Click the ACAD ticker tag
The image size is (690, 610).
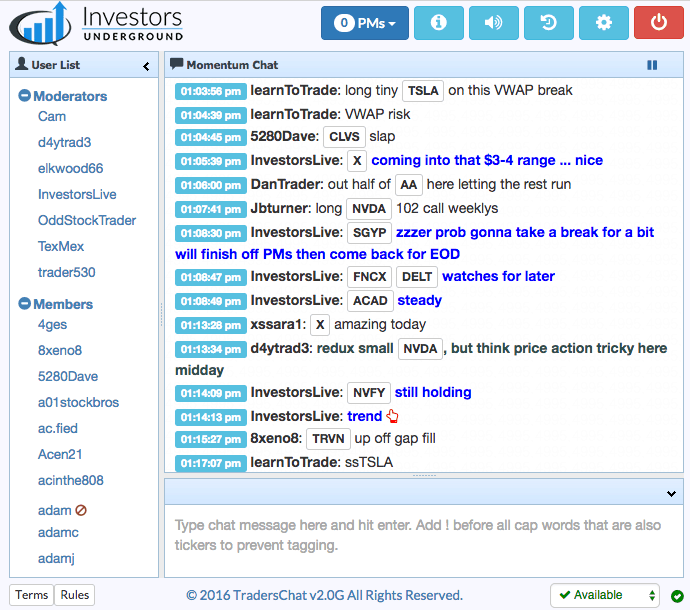(x=370, y=301)
